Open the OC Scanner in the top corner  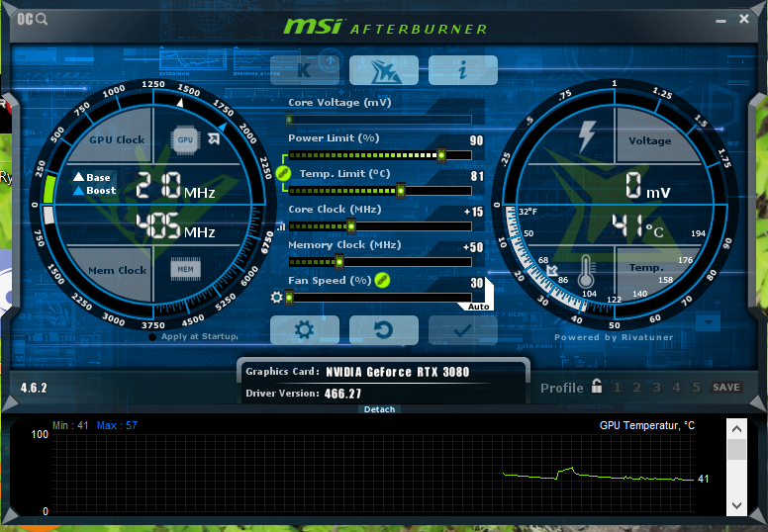(33, 19)
